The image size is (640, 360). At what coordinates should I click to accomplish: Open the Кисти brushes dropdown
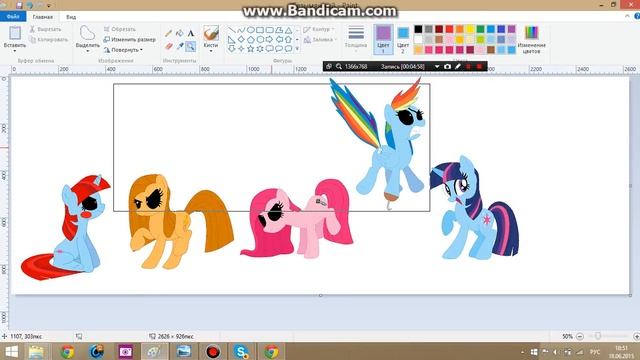point(211,51)
